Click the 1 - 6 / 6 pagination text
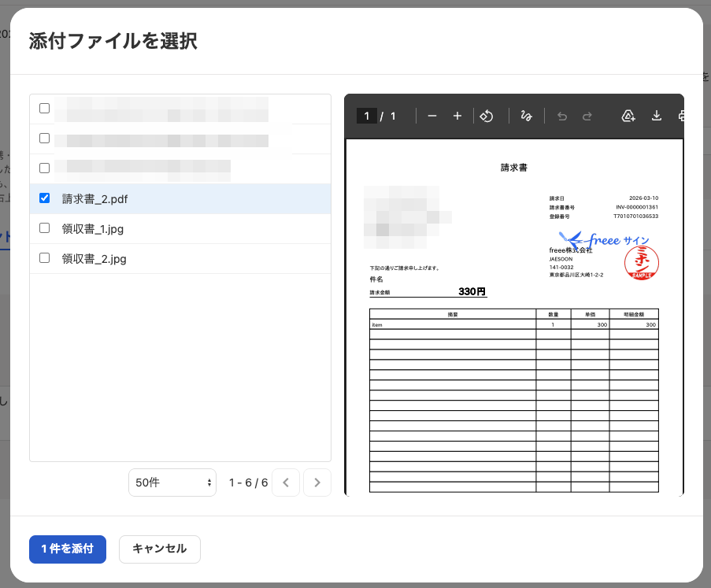The height and width of the screenshot is (588, 711). coord(249,483)
